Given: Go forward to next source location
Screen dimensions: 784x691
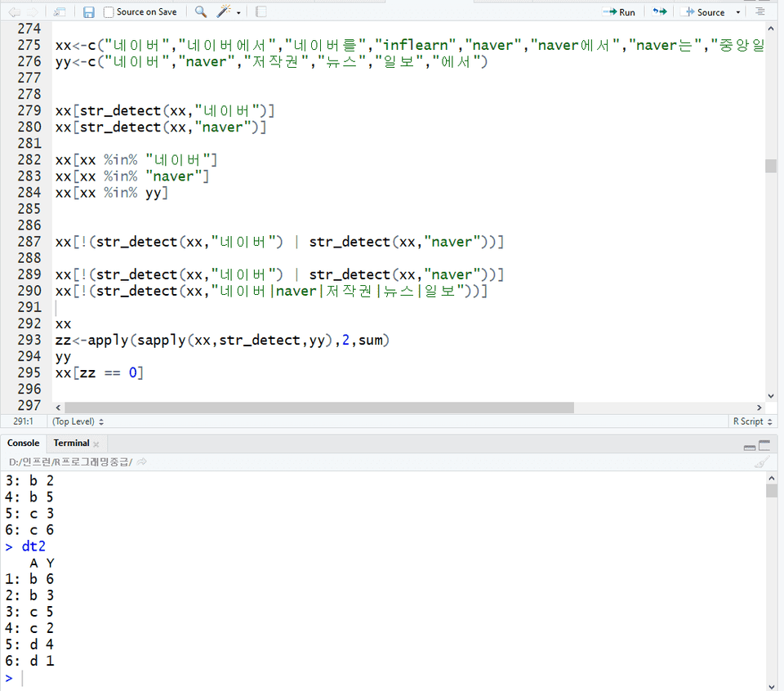Looking at the screenshot, I should [32, 12].
